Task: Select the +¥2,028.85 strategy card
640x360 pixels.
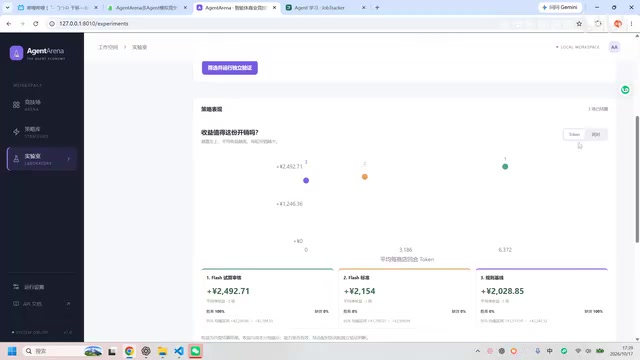Action: (x=542, y=297)
